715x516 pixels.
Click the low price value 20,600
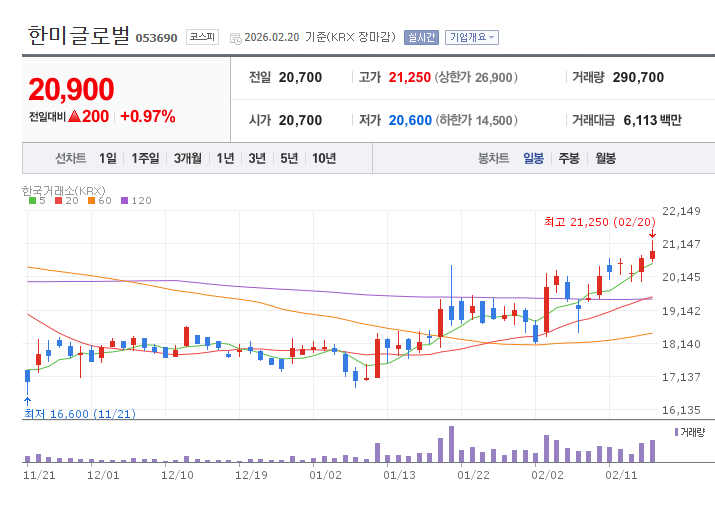(410, 120)
